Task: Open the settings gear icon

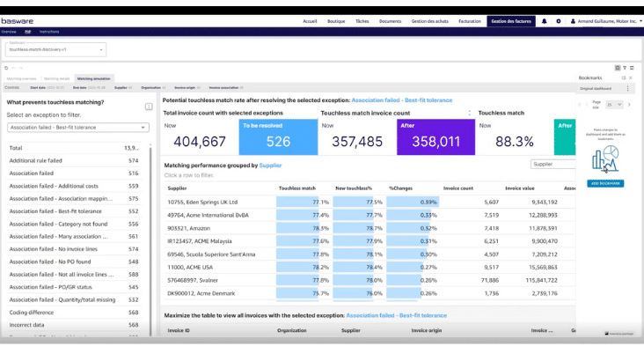Action: tap(558, 20)
